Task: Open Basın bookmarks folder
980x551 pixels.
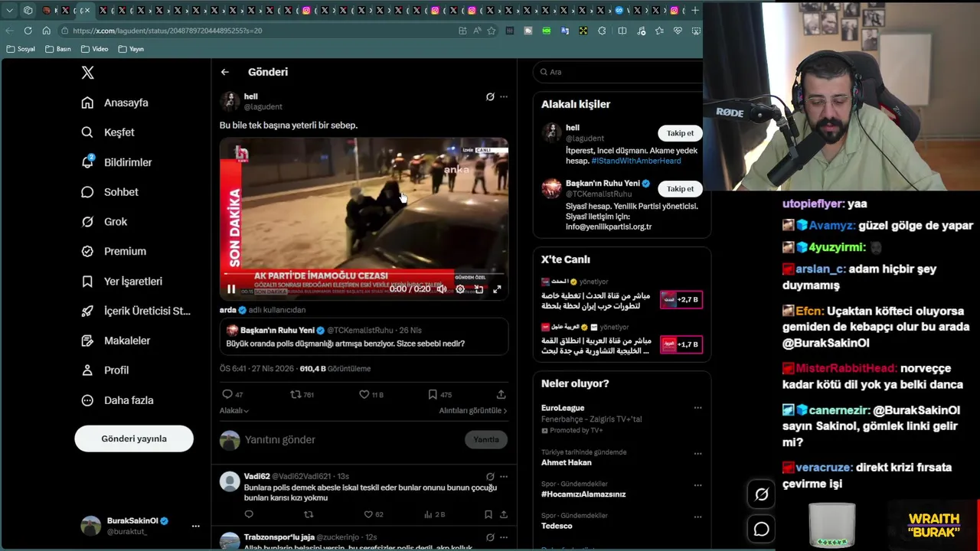Action: click(59, 49)
